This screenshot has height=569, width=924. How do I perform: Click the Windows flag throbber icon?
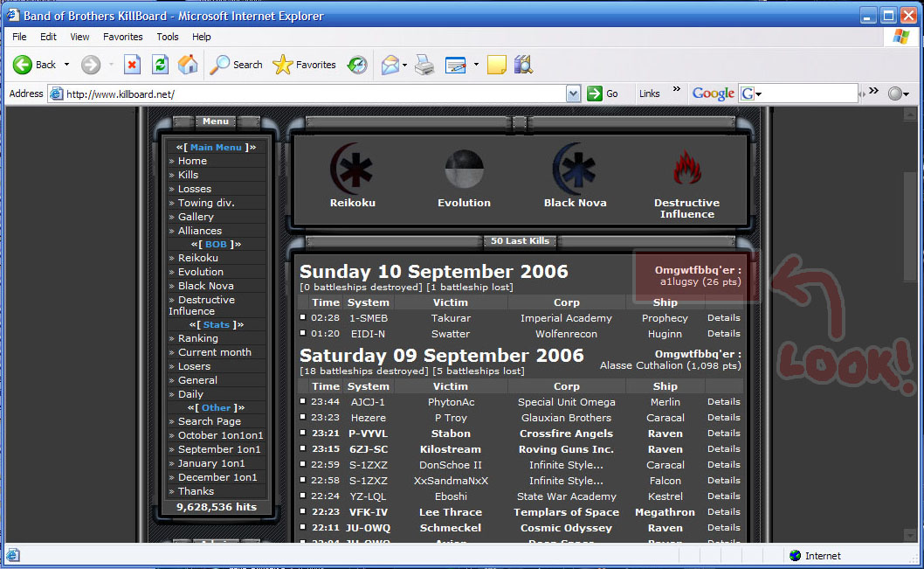tap(901, 37)
